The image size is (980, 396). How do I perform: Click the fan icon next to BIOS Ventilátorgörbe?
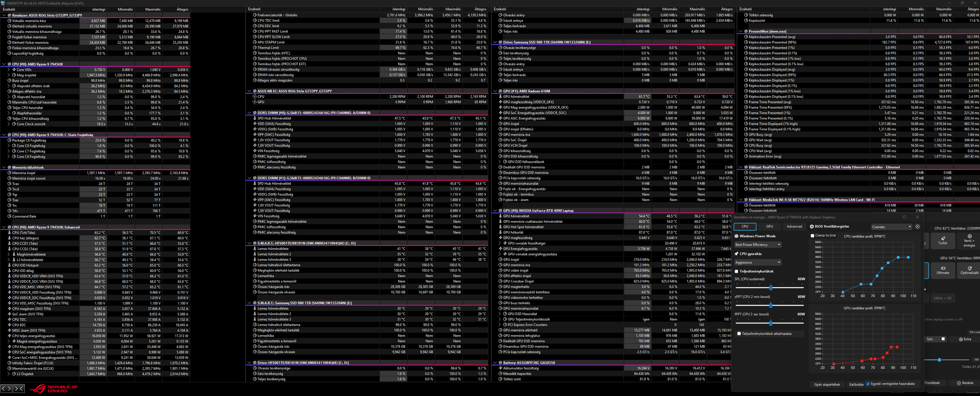click(812, 227)
